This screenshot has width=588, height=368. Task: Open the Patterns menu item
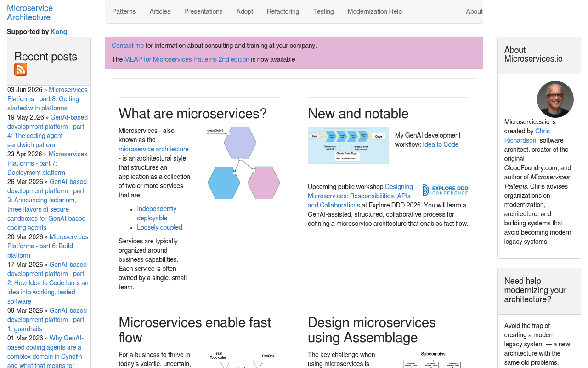pos(124,11)
